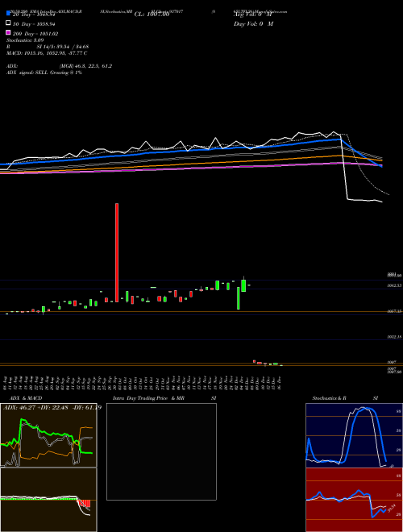Click the magenta 200 Day legend swatch
The height and width of the screenshot is (532, 403).
click(x=8, y=33)
